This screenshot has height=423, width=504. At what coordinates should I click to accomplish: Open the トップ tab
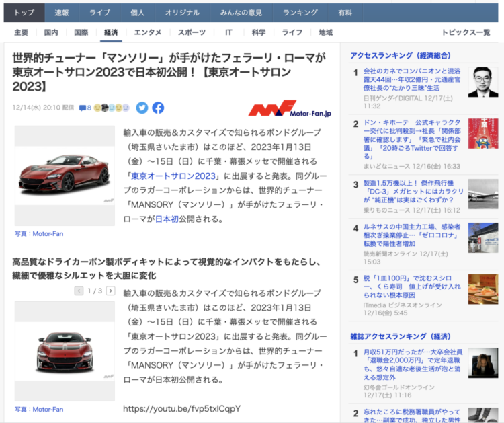24,12
